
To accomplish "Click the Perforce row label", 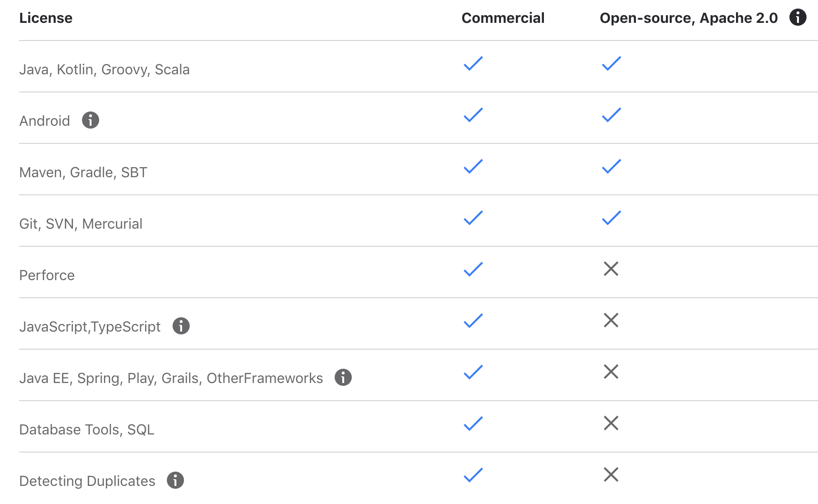I will [47, 275].
